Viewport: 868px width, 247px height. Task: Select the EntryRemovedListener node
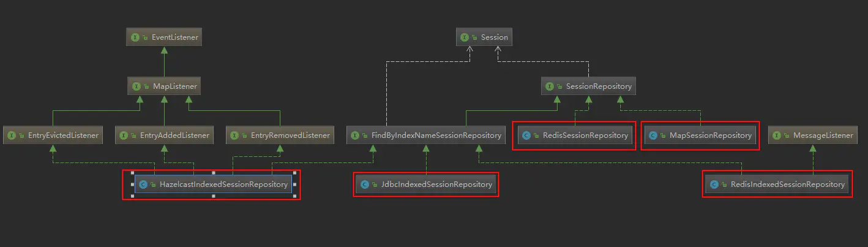click(280, 135)
